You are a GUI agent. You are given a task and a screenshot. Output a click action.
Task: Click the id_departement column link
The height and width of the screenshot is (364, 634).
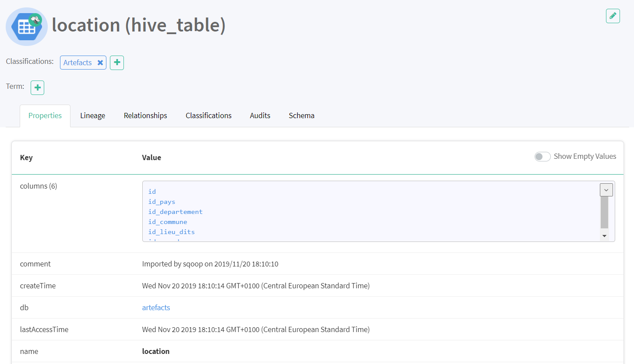point(175,212)
